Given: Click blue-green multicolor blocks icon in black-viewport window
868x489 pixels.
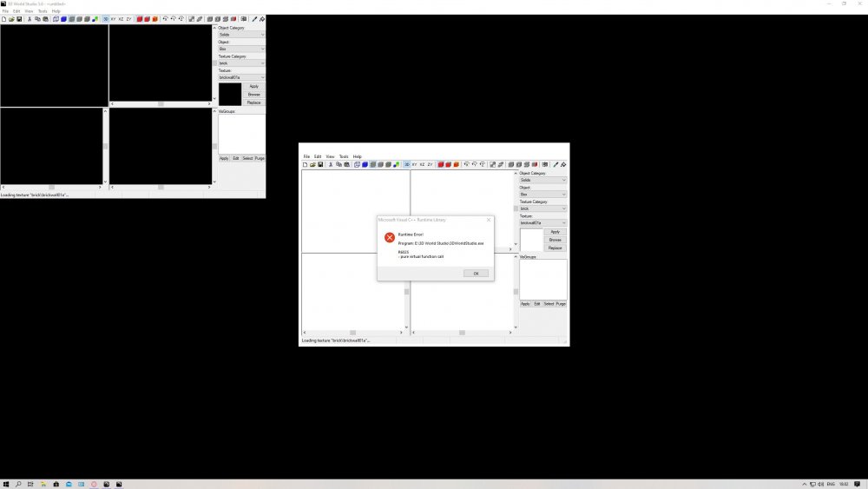Looking at the screenshot, I should [95, 19].
